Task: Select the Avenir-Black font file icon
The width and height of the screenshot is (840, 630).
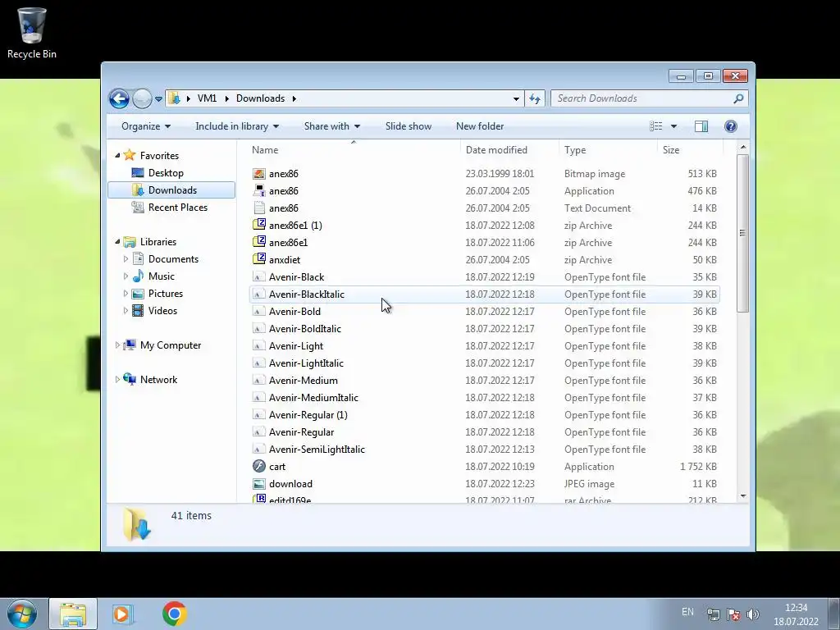Action: (258, 277)
